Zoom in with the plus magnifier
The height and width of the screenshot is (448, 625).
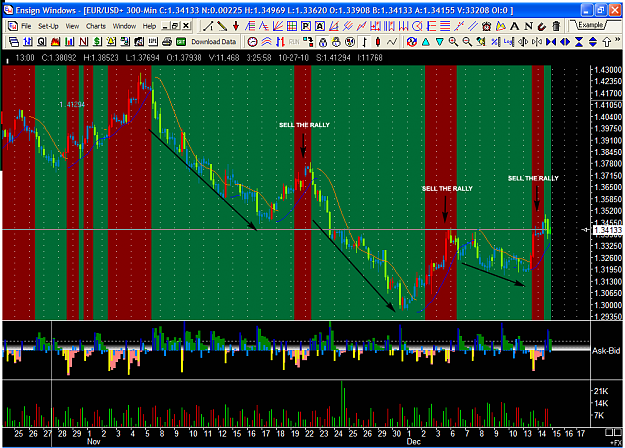(453, 42)
